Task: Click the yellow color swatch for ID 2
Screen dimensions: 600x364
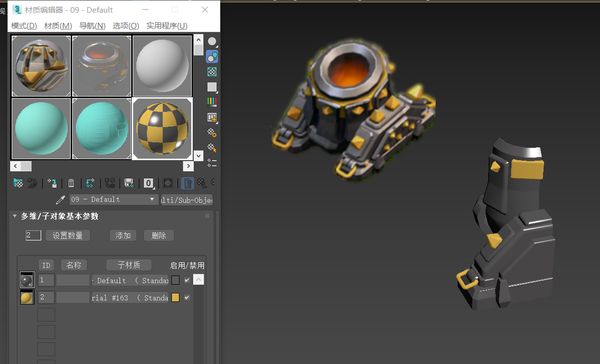Action: 175,297
